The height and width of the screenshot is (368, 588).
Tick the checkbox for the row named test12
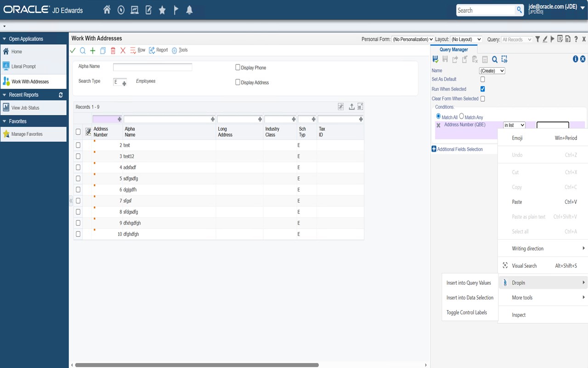(x=78, y=156)
